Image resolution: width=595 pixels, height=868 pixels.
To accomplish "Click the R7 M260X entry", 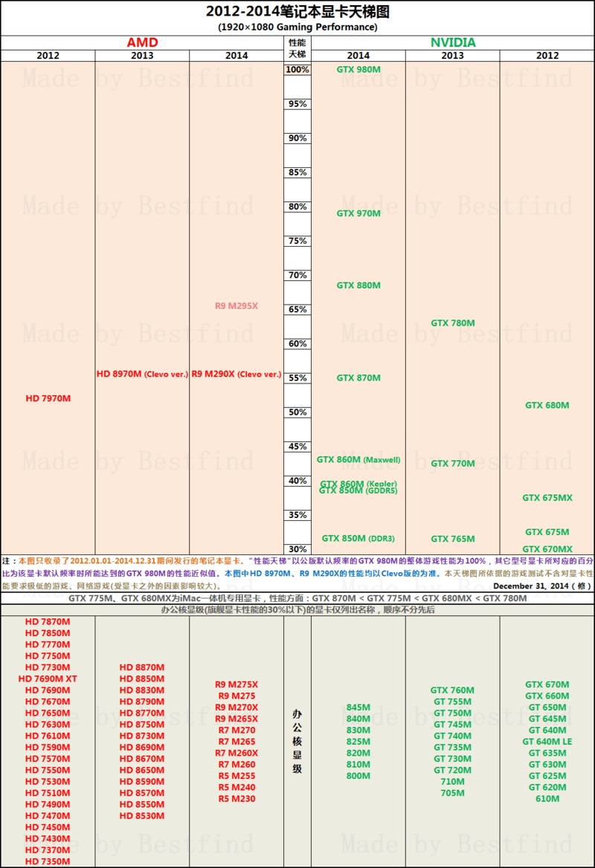I will click(x=237, y=753).
